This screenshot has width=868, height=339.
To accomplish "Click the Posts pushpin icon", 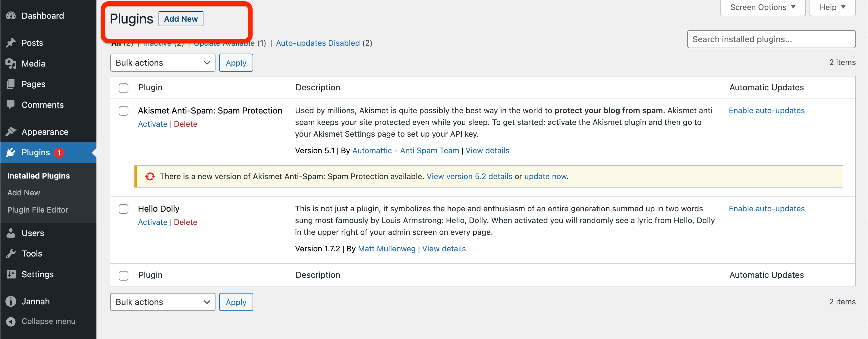I will point(11,43).
